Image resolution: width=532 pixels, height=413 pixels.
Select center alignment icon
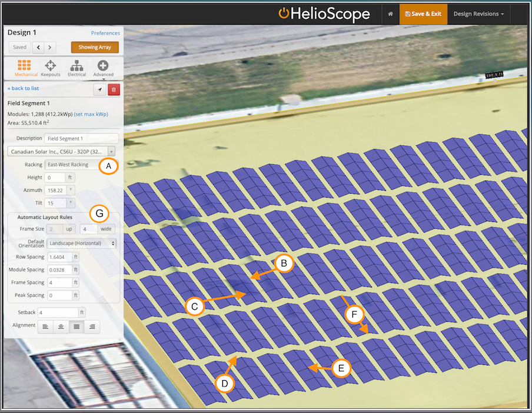point(61,327)
